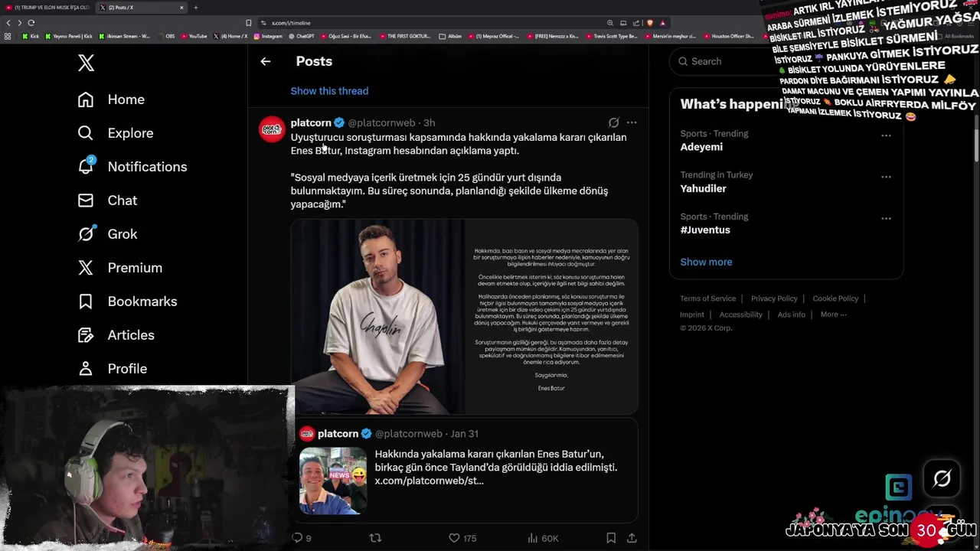Open the post's three-dot more menu
The height and width of the screenshot is (551, 980).
(632, 122)
